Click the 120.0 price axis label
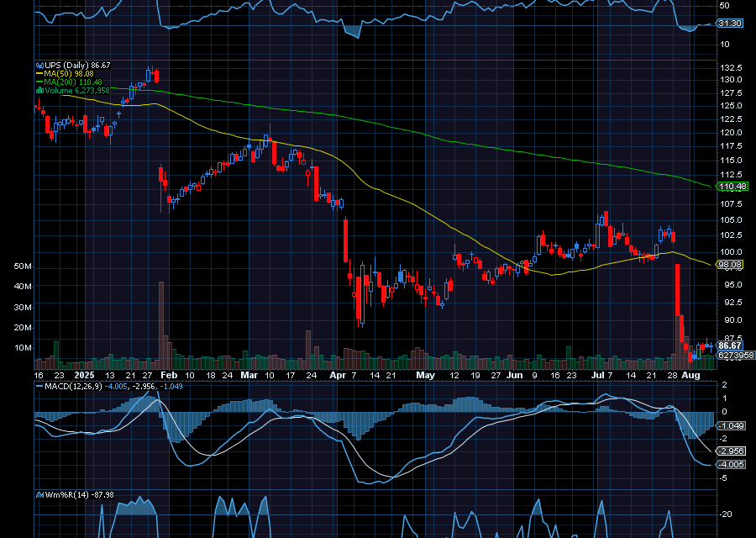This screenshot has height=538, width=756. (731, 133)
